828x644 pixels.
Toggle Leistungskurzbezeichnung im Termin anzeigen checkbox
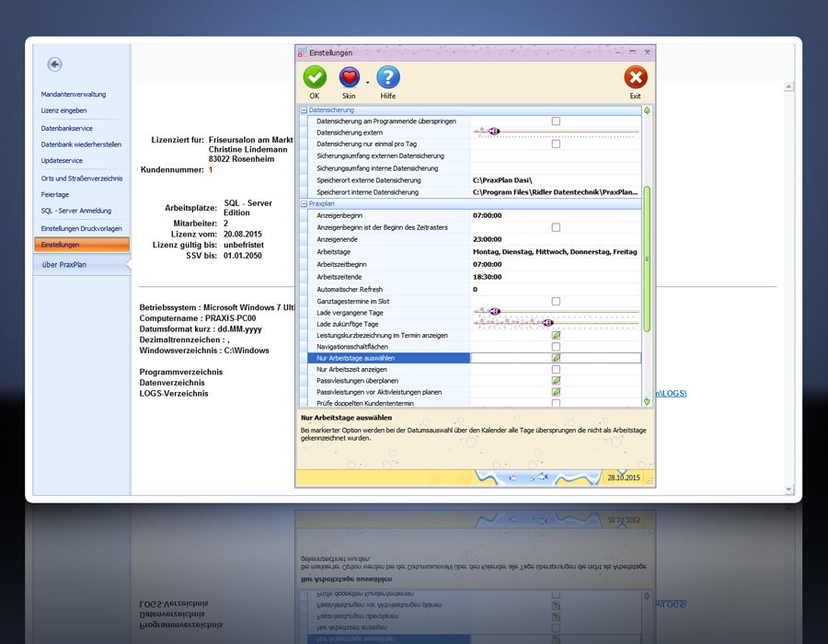coord(556,335)
